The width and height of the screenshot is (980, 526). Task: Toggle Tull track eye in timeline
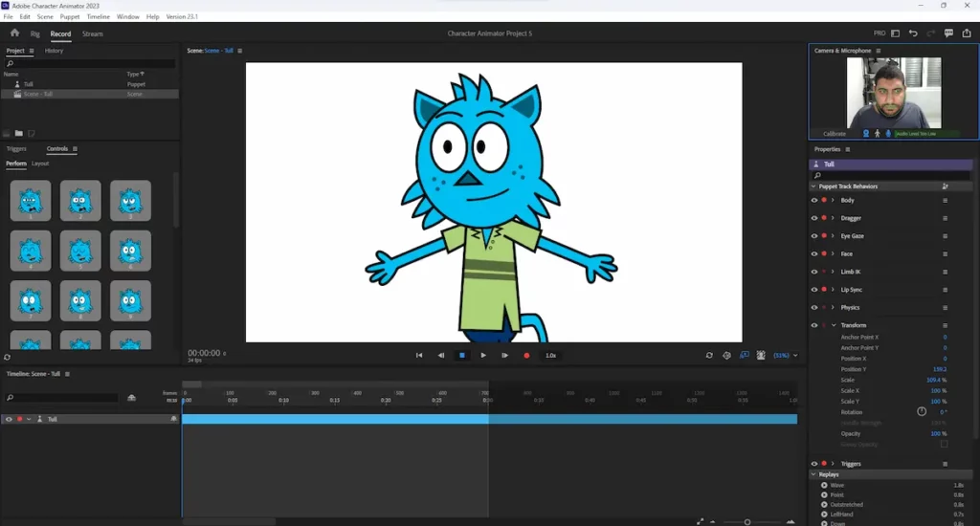tap(9, 419)
